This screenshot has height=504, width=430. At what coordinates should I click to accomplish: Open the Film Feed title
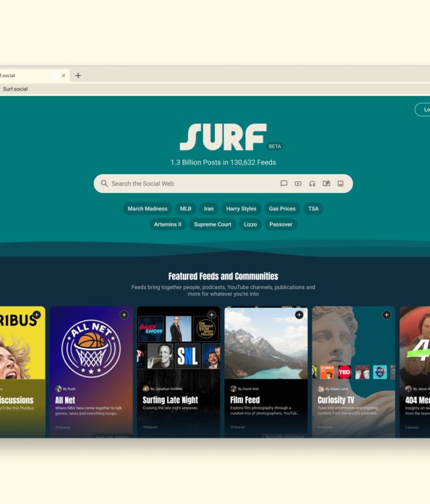tap(245, 400)
